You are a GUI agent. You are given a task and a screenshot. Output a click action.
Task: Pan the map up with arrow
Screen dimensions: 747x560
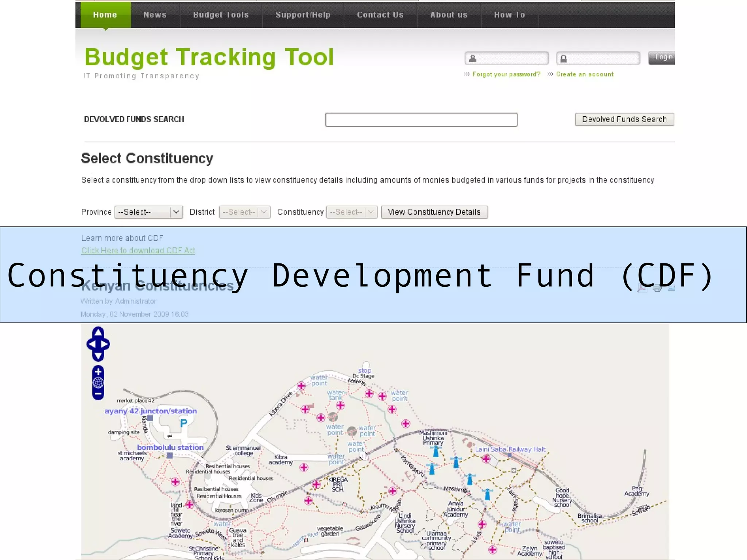click(x=98, y=332)
